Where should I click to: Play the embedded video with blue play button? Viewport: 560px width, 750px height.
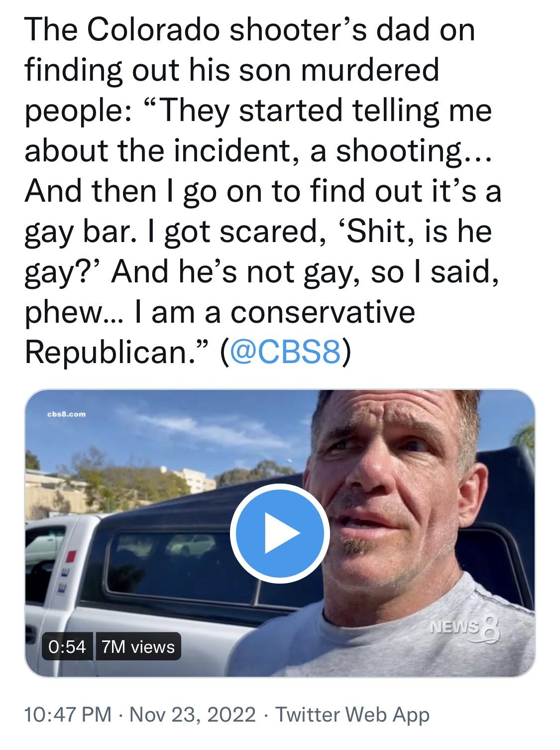(279, 533)
